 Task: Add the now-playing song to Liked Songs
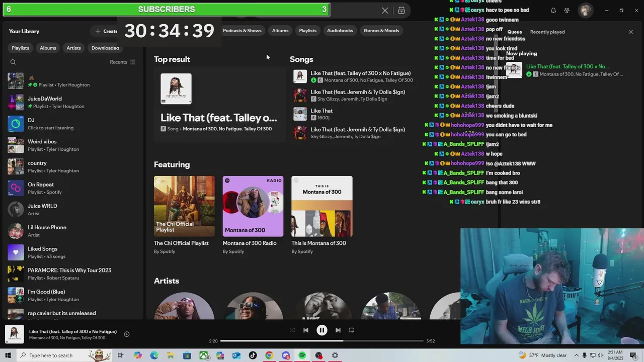pyautogui.click(x=127, y=334)
